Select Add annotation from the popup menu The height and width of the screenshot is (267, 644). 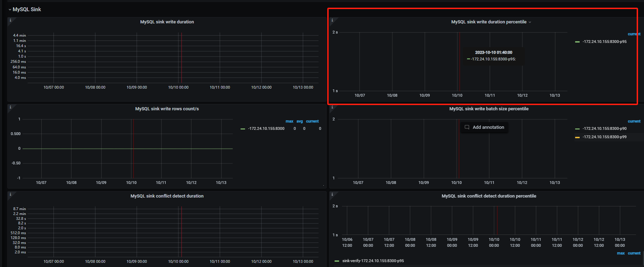coord(488,127)
